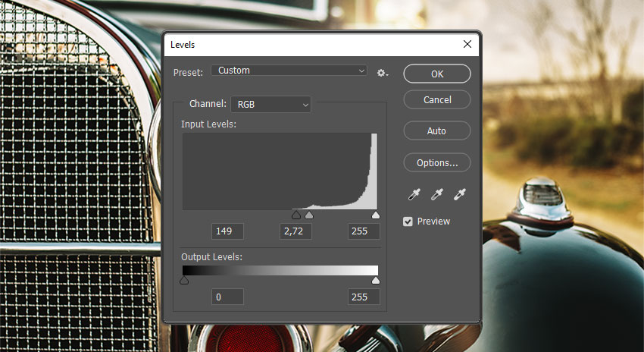Click the output highlight field showing 255

tap(364, 297)
